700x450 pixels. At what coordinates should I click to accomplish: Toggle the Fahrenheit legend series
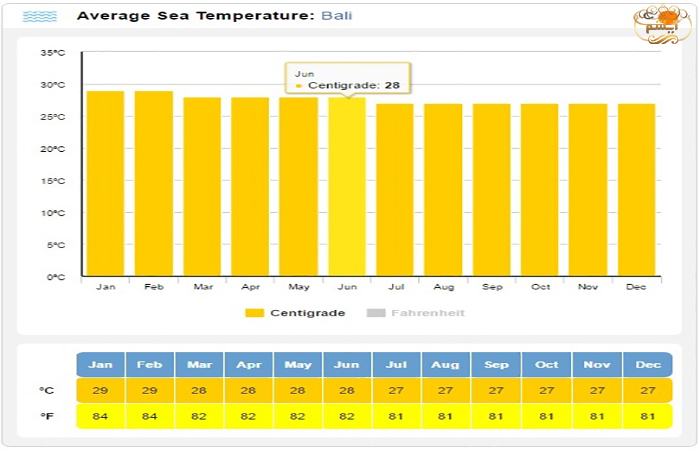[x=427, y=313]
